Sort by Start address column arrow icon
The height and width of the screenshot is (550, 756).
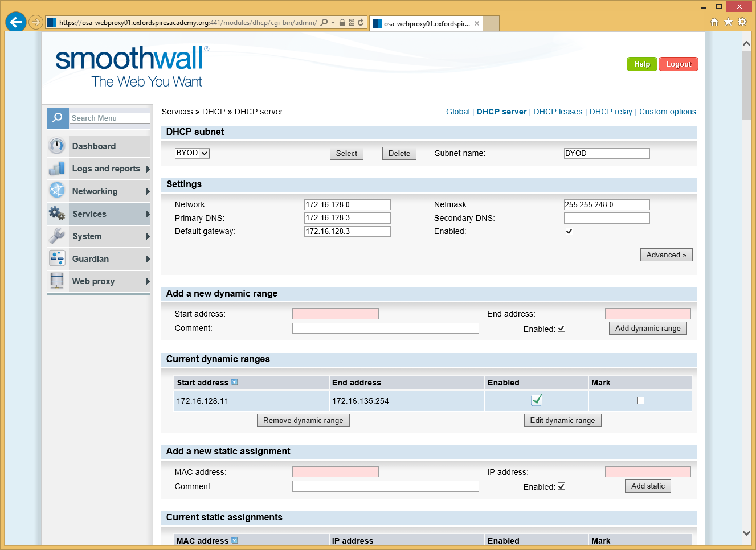[235, 383]
